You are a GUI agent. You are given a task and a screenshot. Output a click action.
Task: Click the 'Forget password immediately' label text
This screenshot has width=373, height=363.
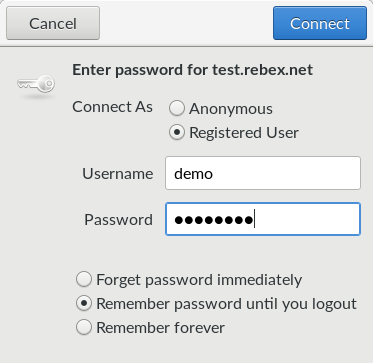[199, 280]
